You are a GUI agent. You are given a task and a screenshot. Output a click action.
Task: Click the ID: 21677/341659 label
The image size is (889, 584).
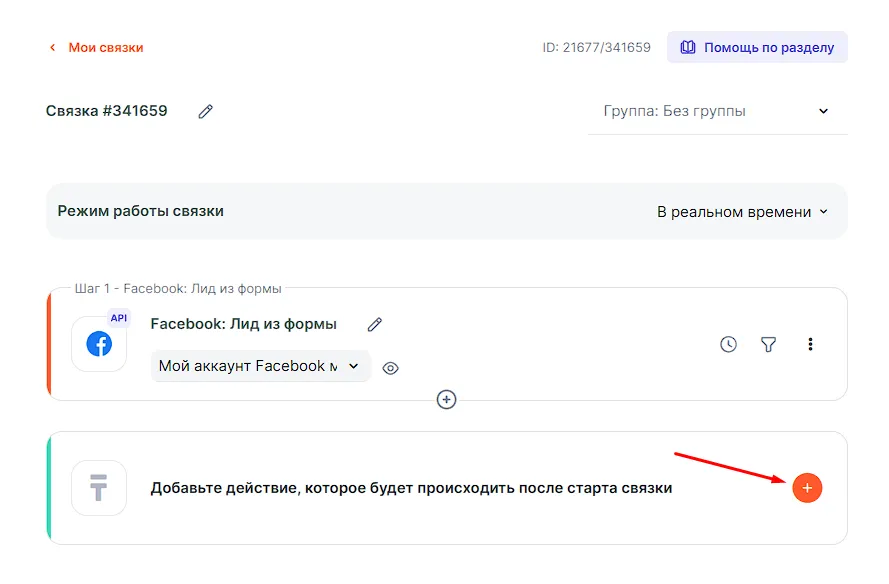[x=596, y=47]
